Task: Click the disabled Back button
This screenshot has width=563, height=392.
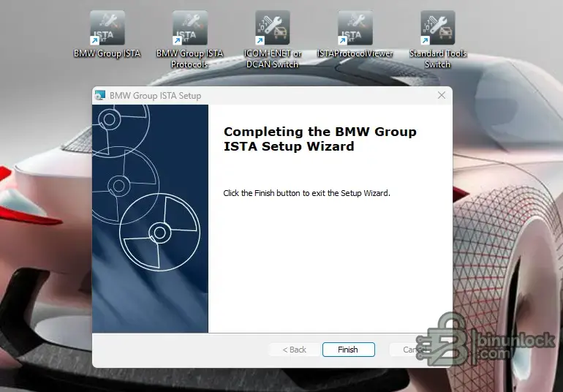Action: (294, 350)
